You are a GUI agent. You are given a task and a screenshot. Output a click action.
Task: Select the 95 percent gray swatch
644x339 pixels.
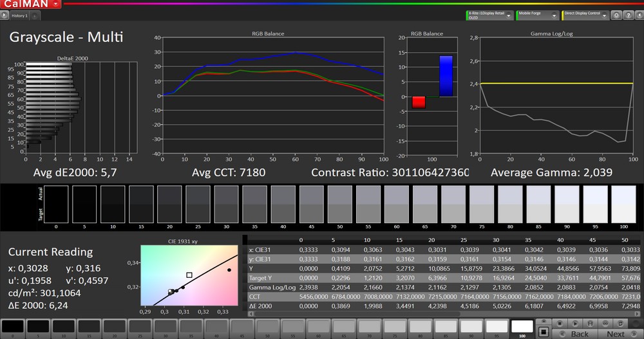click(x=497, y=327)
